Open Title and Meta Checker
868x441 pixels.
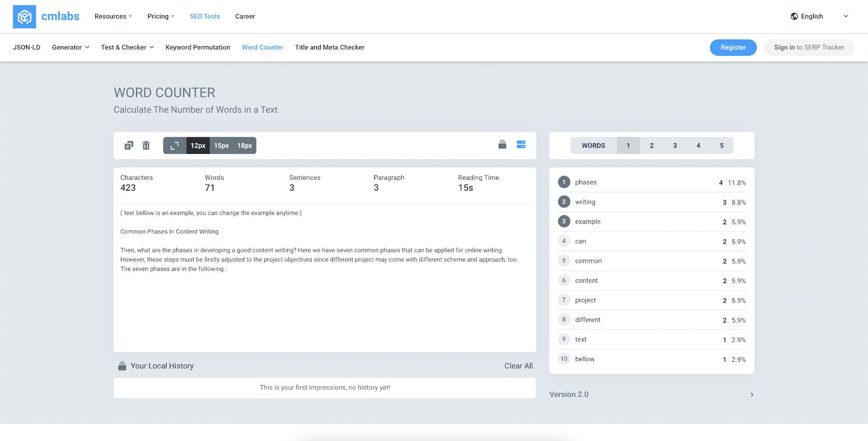click(x=330, y=47)
